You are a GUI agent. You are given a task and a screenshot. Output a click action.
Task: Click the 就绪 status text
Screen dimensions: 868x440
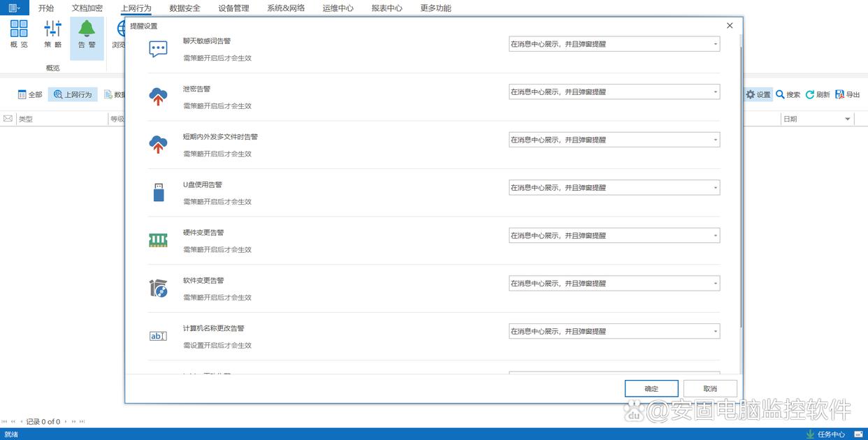[11, 434]
